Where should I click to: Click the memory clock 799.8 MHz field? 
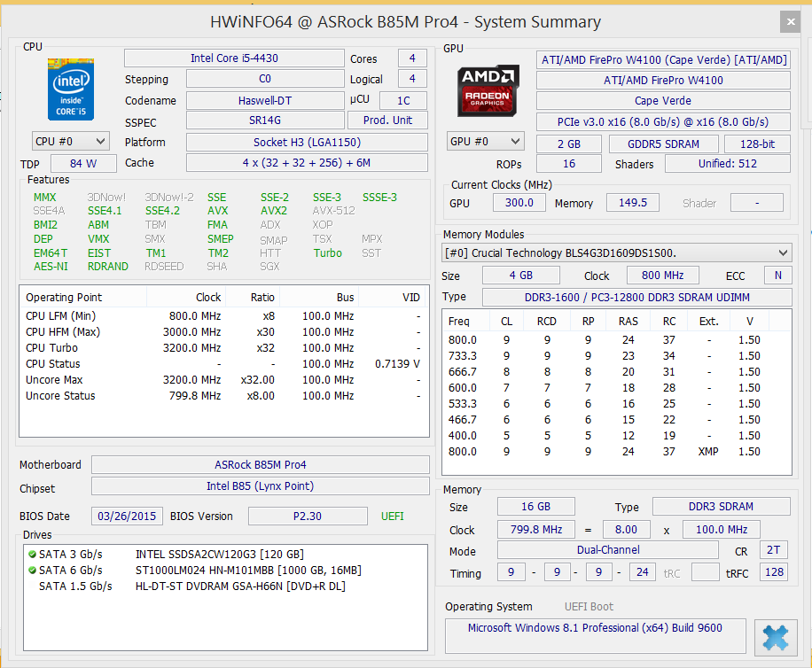point(536,529)
